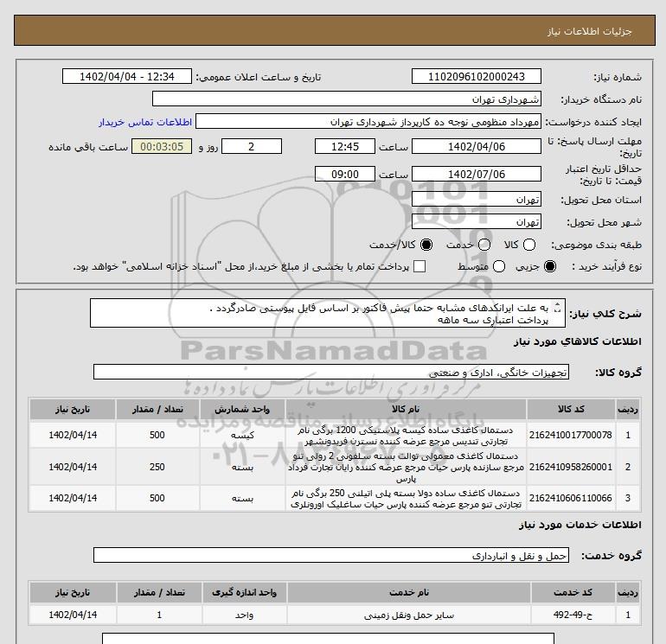Image resolution: width=666 pixels, height=644 pixels.
Task: Click unit واحد in services table
Action: pos(244,615)
